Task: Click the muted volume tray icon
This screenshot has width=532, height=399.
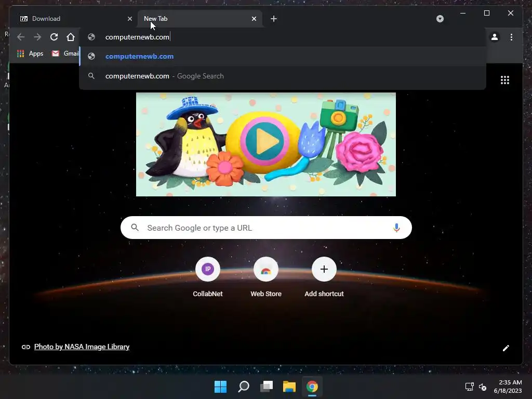Action: (x=483, y=387)
